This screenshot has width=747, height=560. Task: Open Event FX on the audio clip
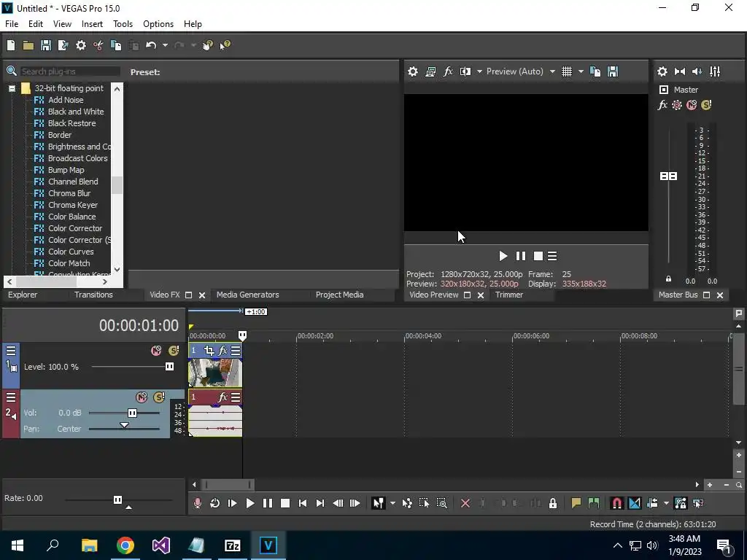(x=222, y=397)
